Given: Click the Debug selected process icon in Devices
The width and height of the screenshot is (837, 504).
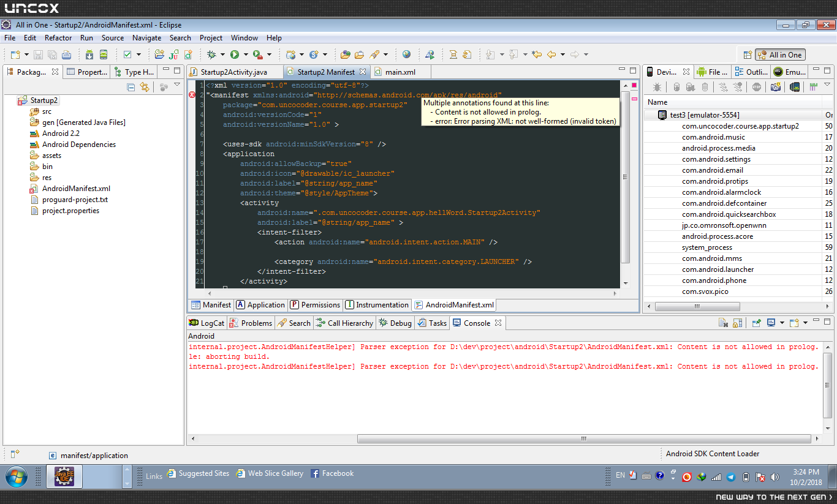Looking at the screenshot, I should [657, 88].
